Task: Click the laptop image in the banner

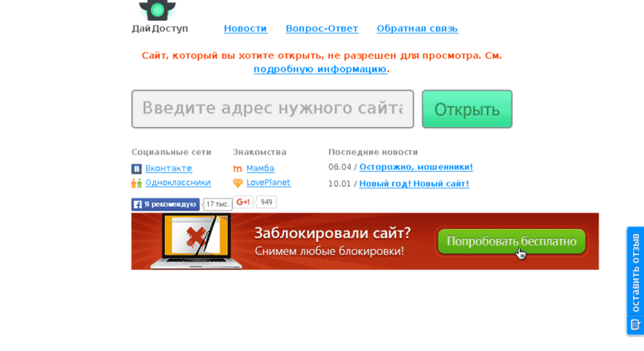Action: pos(196,241)
